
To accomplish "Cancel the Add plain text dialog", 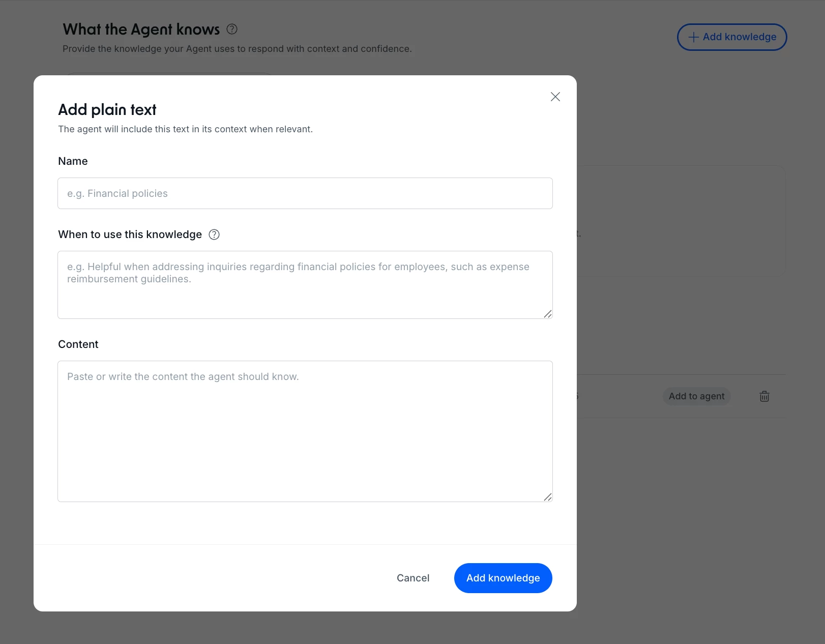I will (x=413, y=578).
